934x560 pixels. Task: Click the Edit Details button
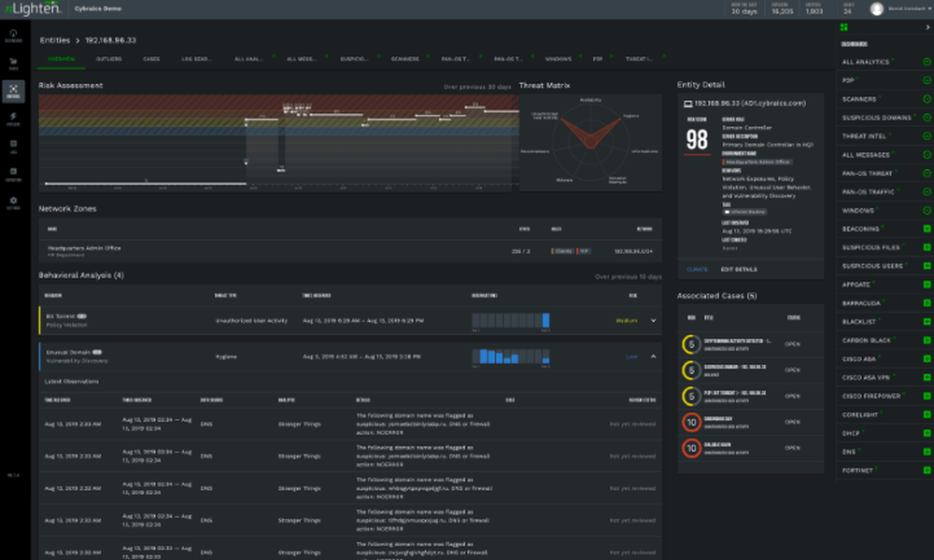[x=738, y=269]
